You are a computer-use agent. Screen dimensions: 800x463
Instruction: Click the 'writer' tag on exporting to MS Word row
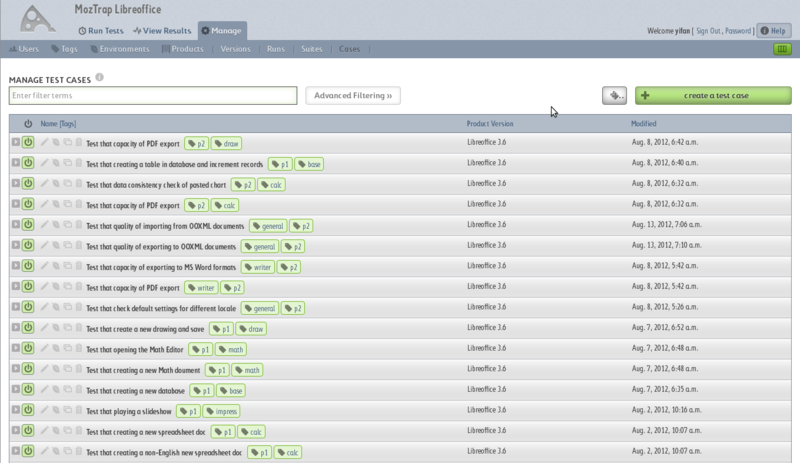click(258, 267)
